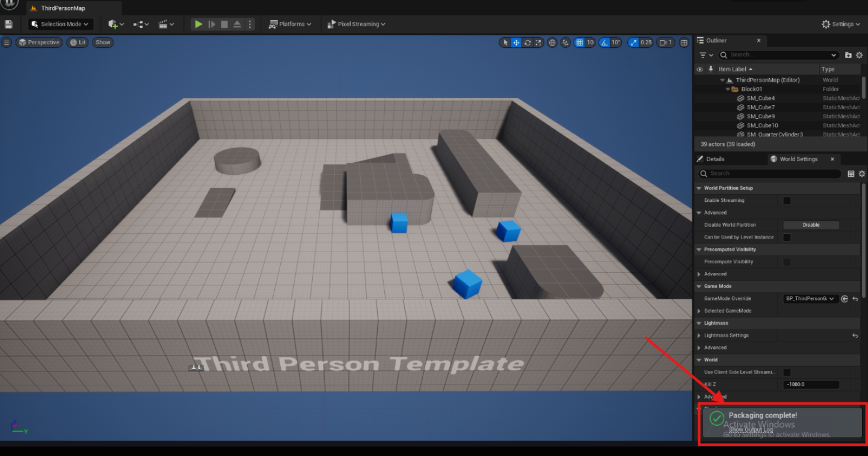Click the green Play button in the toolbar
The width and height of the screenshot is (868, 456).
tap(199, 24)
